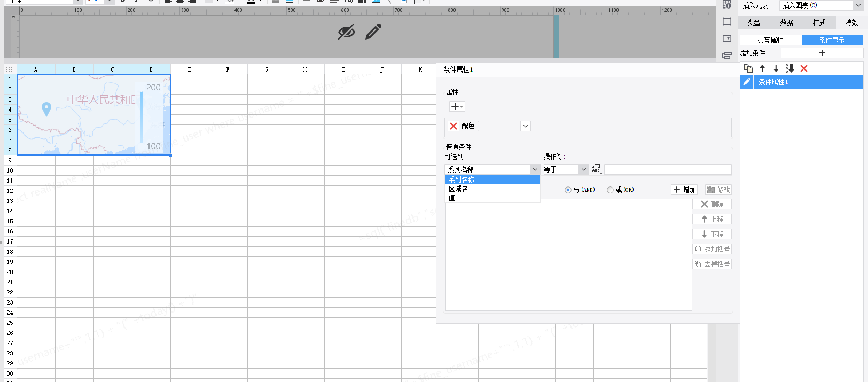The width and height of the screenshot is (868, 382).
Task: Select the crop-frame sidebar icon
Action: [x=727, y=21]
